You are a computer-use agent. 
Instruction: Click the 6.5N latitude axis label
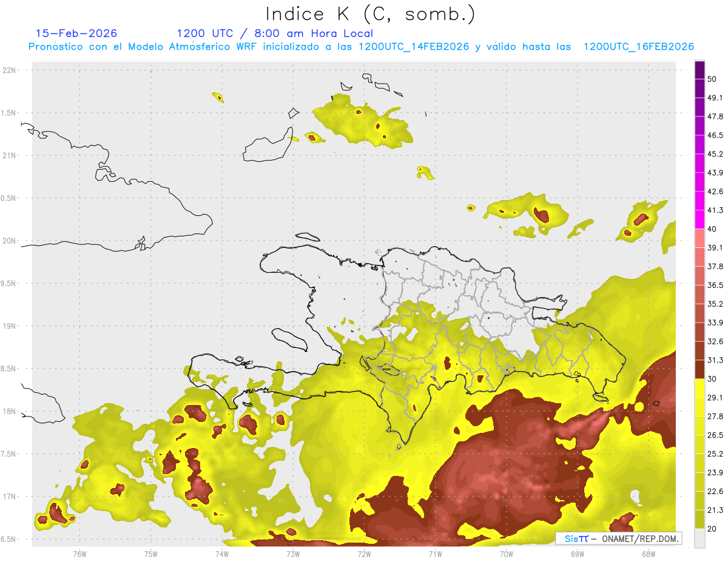[x=9, y=539]
